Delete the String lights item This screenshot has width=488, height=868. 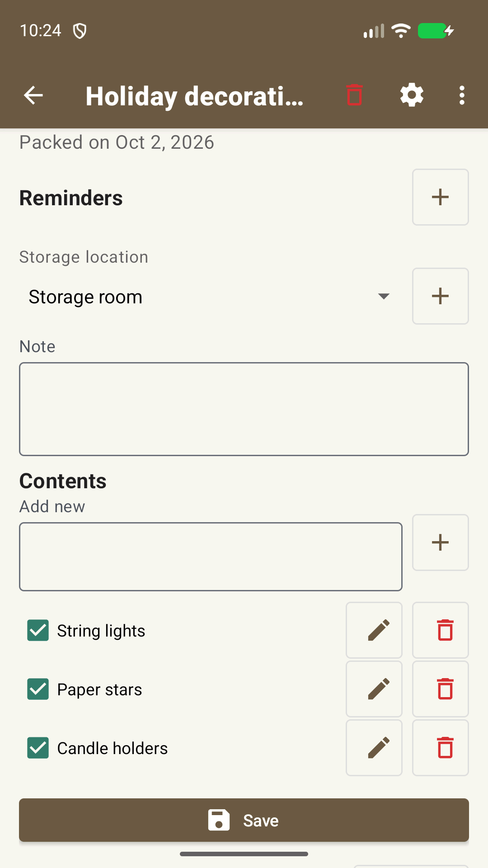pyautogui.click(x=441, y=630)
